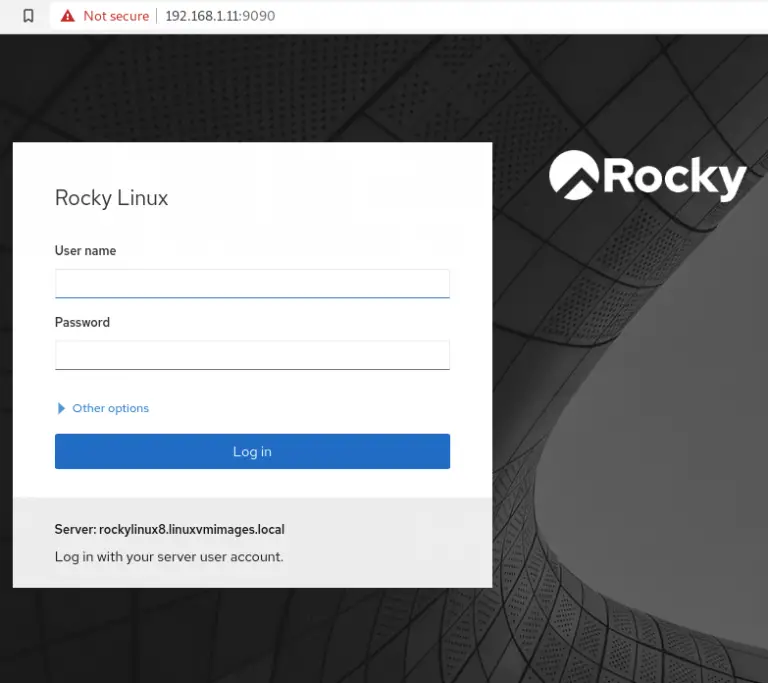Click the Rocky mountain emblem logo
This screenshot has width=768, height=683.
pos(574,176)
